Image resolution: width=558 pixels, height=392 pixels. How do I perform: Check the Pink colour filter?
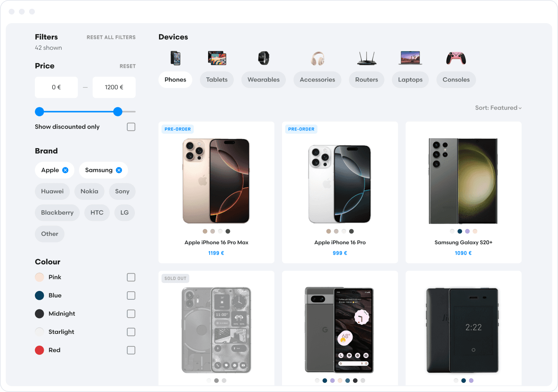click(131, 277)
